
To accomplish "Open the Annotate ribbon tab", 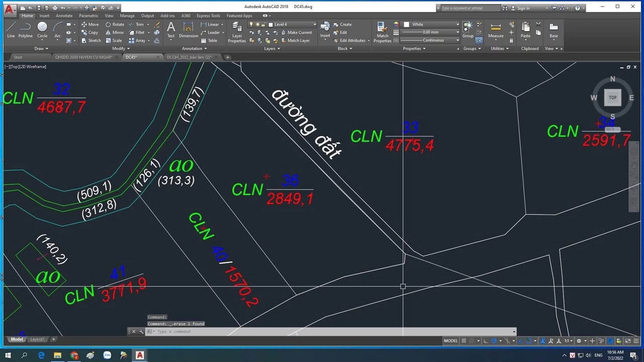I will 64,16.
